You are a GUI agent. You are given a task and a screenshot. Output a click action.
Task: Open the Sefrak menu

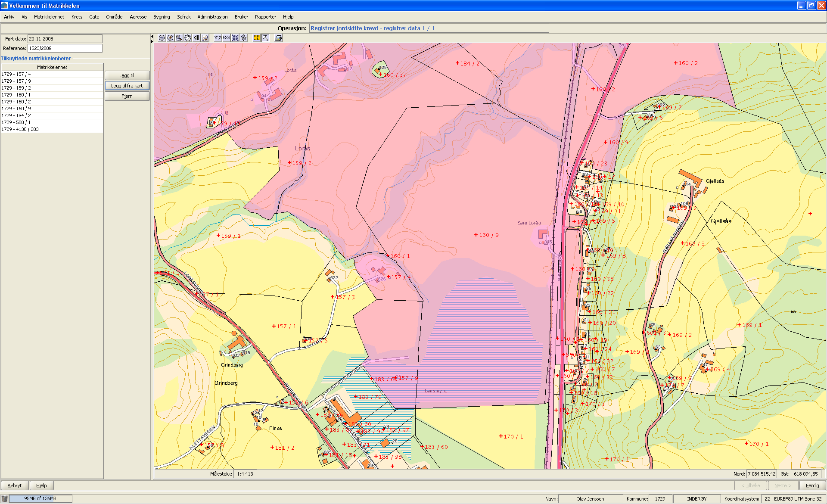(184, 17)
